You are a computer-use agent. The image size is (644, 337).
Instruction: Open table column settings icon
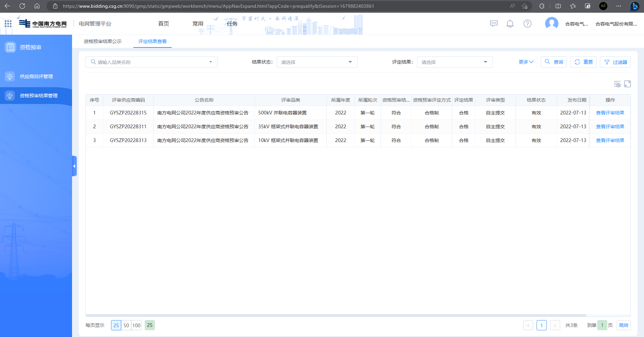tap(617, 84)
